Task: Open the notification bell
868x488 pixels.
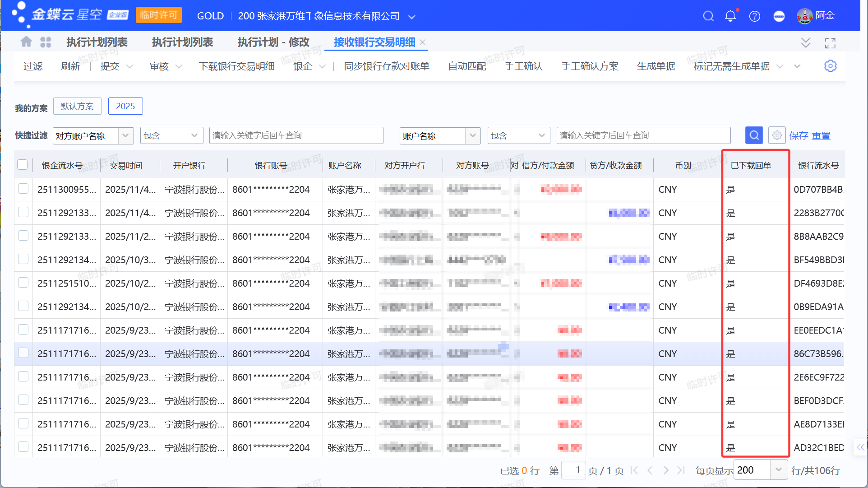Action: tap(730, 16)
